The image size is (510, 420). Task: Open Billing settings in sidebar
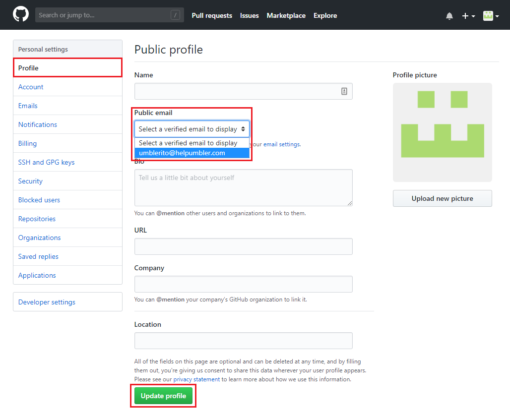[x=67, y=143]
